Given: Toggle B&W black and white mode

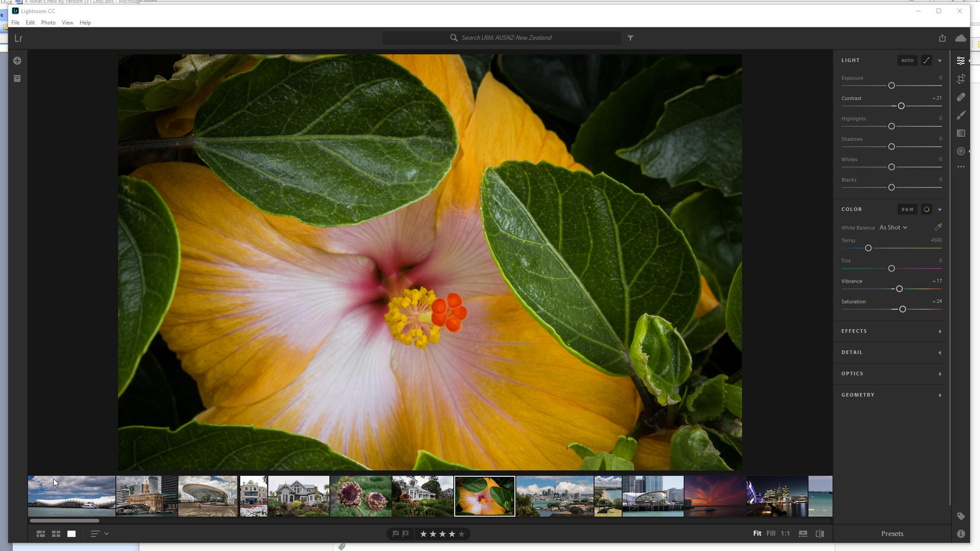Looking at the screenshot, I should (x=907, y=209).
